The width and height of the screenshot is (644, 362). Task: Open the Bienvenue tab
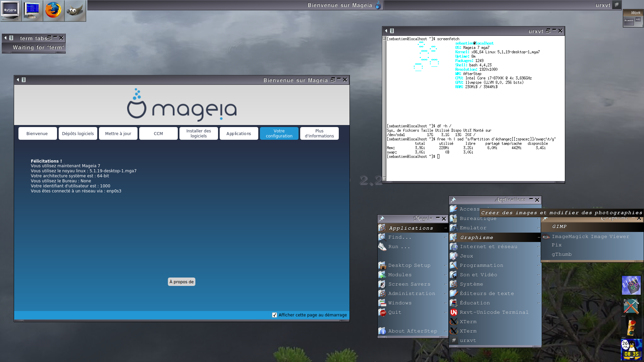tap(38, 133)
